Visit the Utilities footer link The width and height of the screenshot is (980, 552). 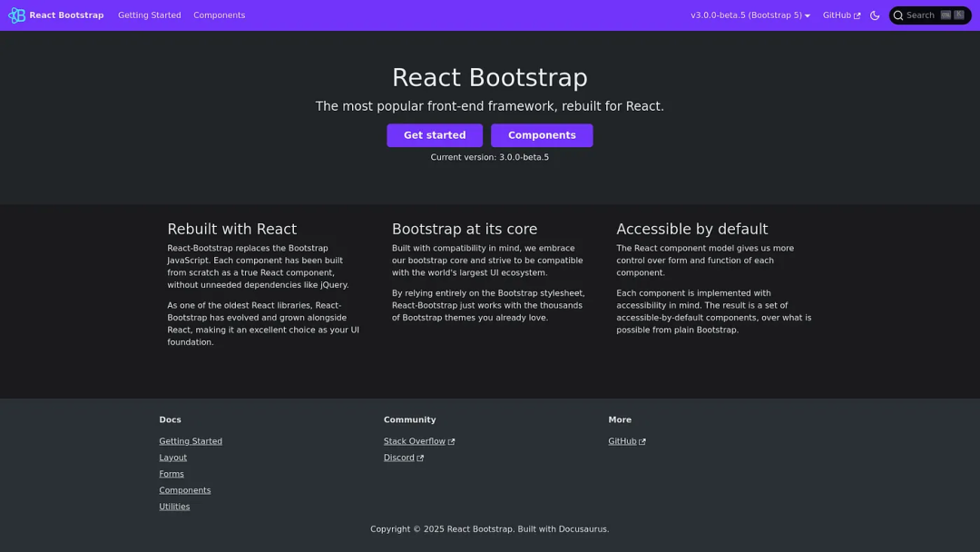coord(174,507)
